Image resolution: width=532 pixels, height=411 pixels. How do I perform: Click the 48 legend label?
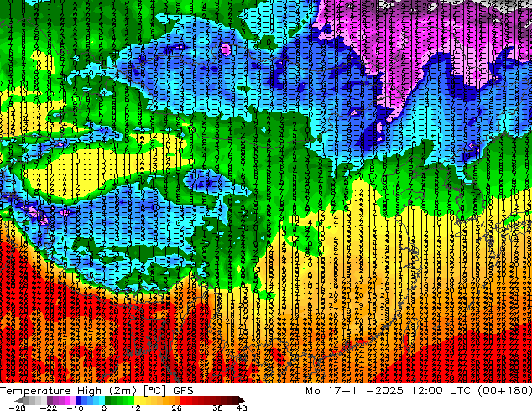click(242, 408)
